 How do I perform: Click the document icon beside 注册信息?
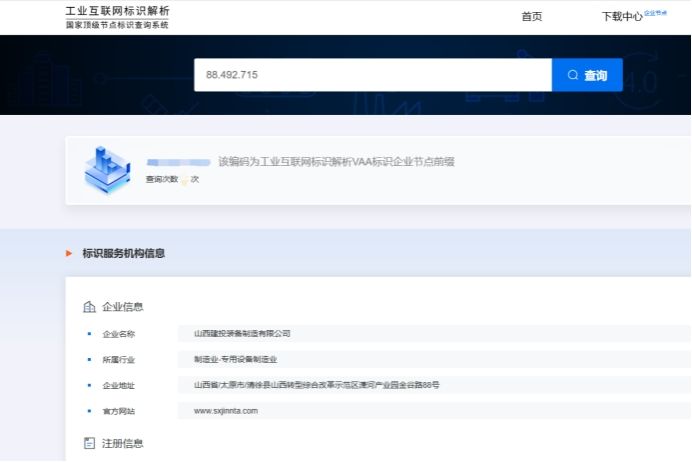tap(89, 443)
